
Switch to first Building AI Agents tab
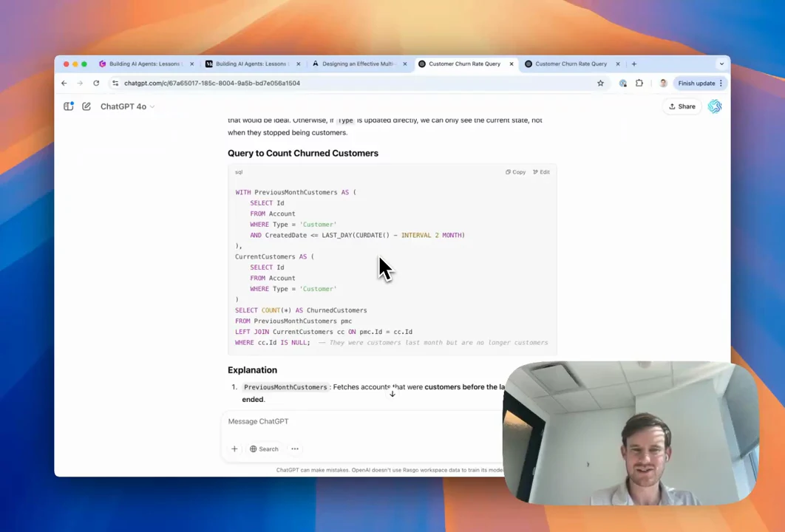point(146,64)
